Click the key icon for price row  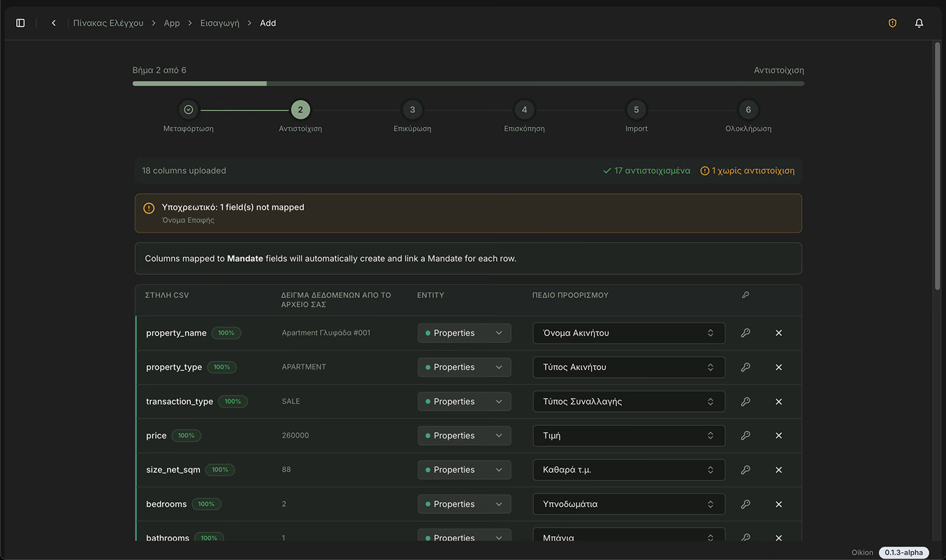[745, 436]
